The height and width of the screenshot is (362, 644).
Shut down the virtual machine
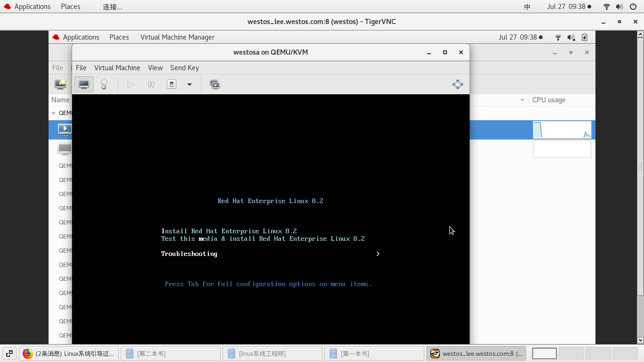pyautogui.click(x=172, y=84)
